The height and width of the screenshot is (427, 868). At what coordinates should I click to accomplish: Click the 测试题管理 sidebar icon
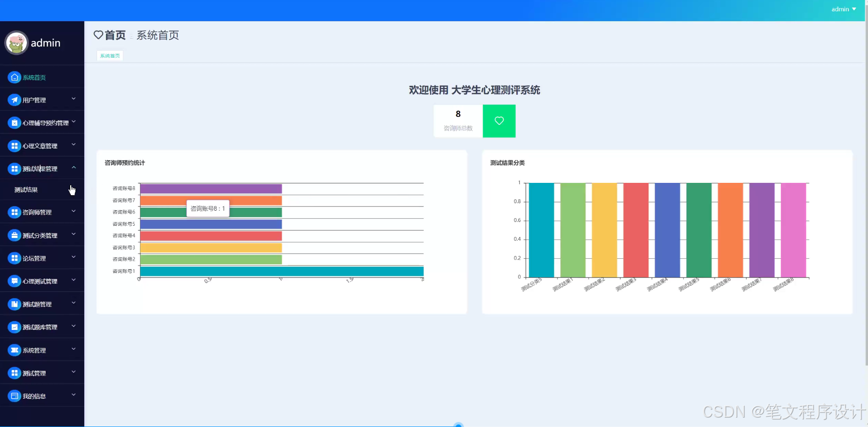click(x=15, y=304)
